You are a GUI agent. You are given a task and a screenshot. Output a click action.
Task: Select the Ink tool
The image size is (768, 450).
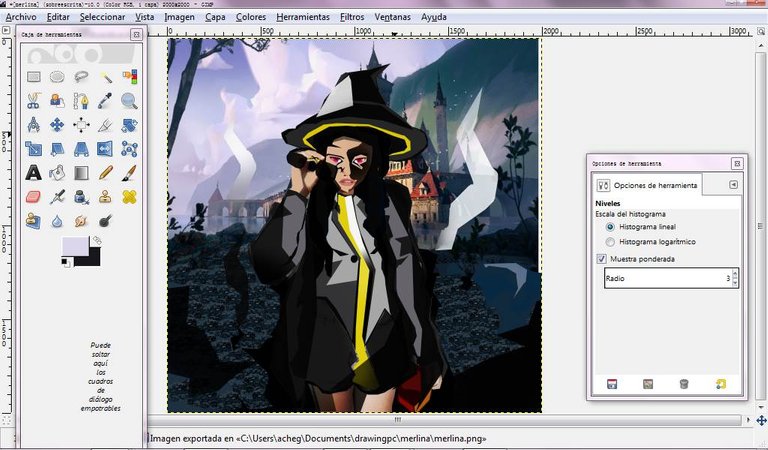[81, 197]
